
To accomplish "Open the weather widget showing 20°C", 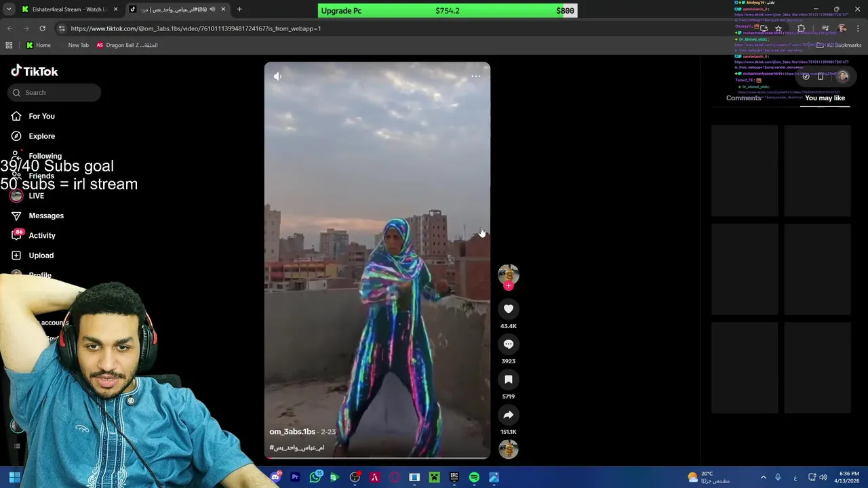I will tap(709, 478).
